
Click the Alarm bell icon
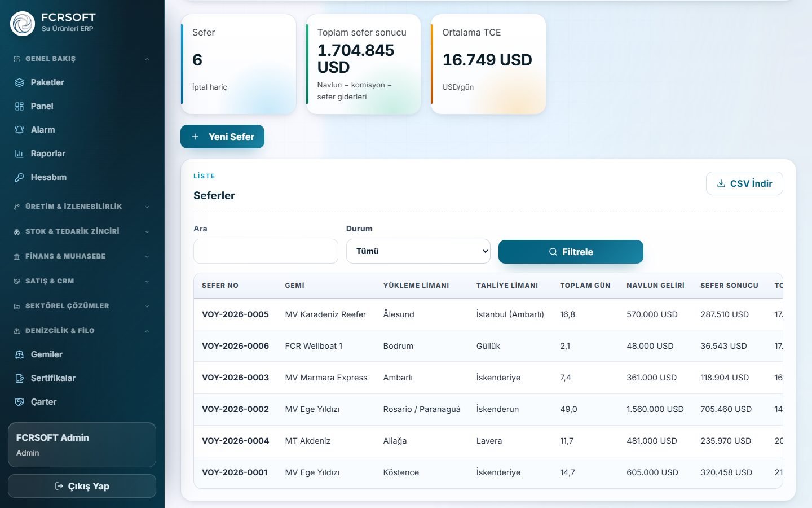[19, 130]
